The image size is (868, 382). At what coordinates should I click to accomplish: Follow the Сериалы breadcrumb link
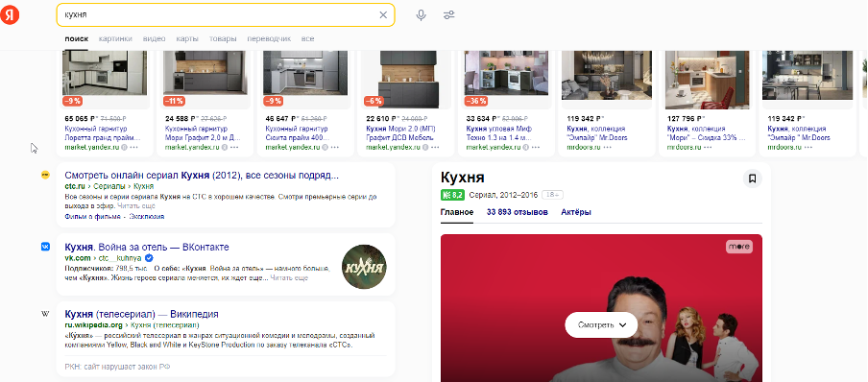click(110, 186)
